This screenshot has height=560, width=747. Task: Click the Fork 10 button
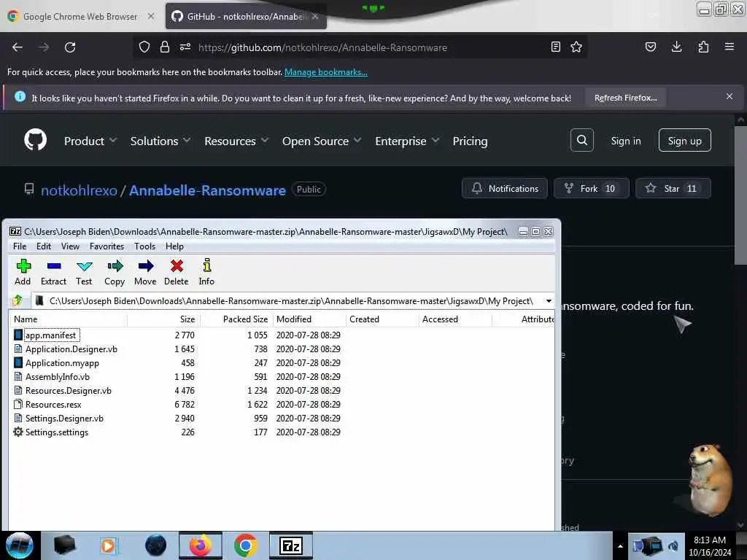(591, 189)
